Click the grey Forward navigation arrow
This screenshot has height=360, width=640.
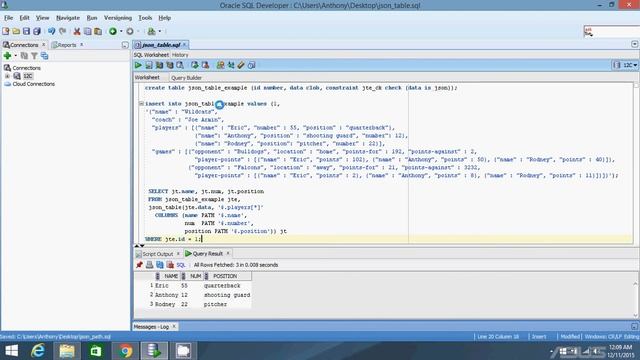point(130,31)
